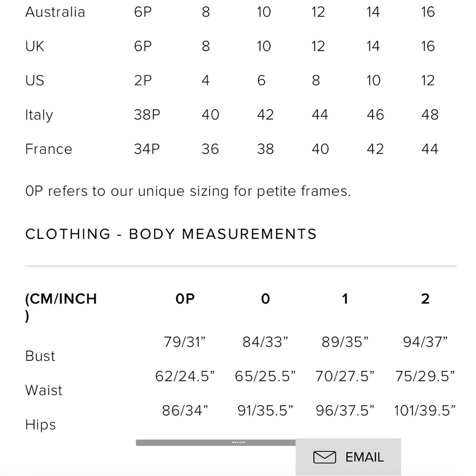Click the 79/31" bust measurement
Image resolution: width=476 pixels, height=476 pixels.
(x=185, y=342)
